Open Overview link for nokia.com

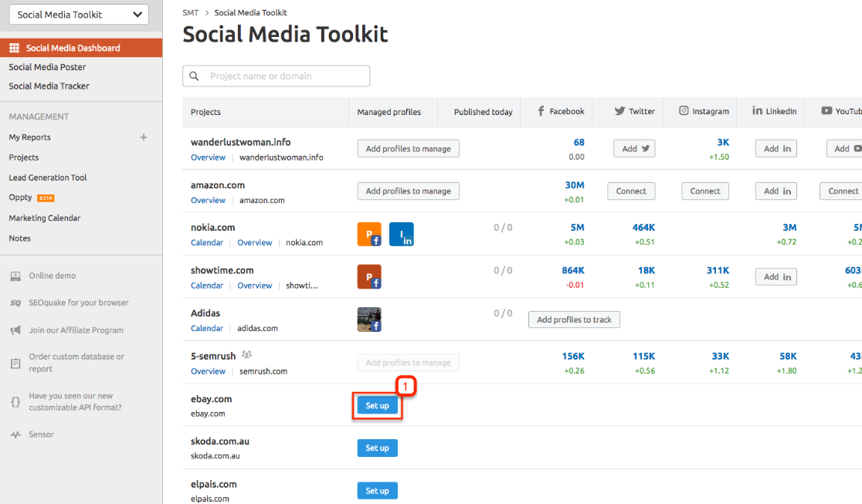click(255, 242)
